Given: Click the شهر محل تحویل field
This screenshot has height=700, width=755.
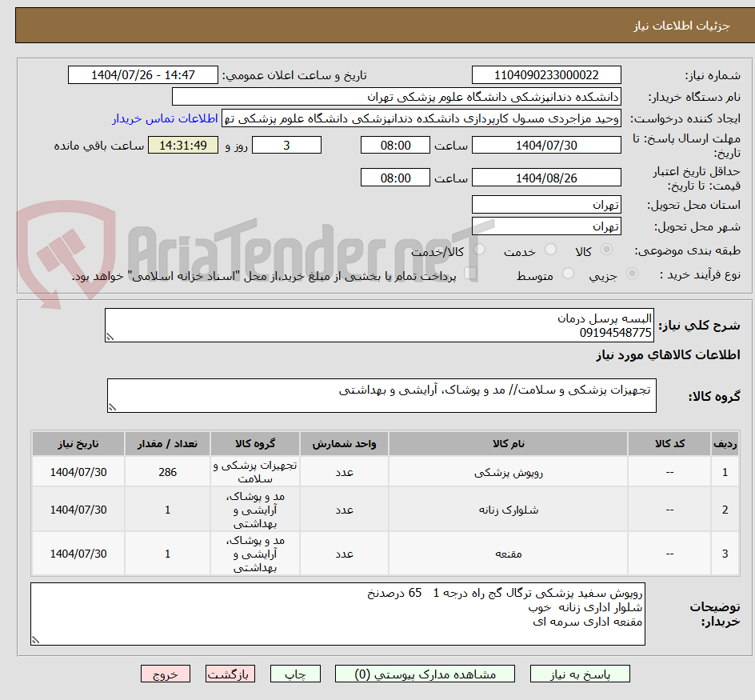Looking at the screenshot, I should (x=546, y=226).
